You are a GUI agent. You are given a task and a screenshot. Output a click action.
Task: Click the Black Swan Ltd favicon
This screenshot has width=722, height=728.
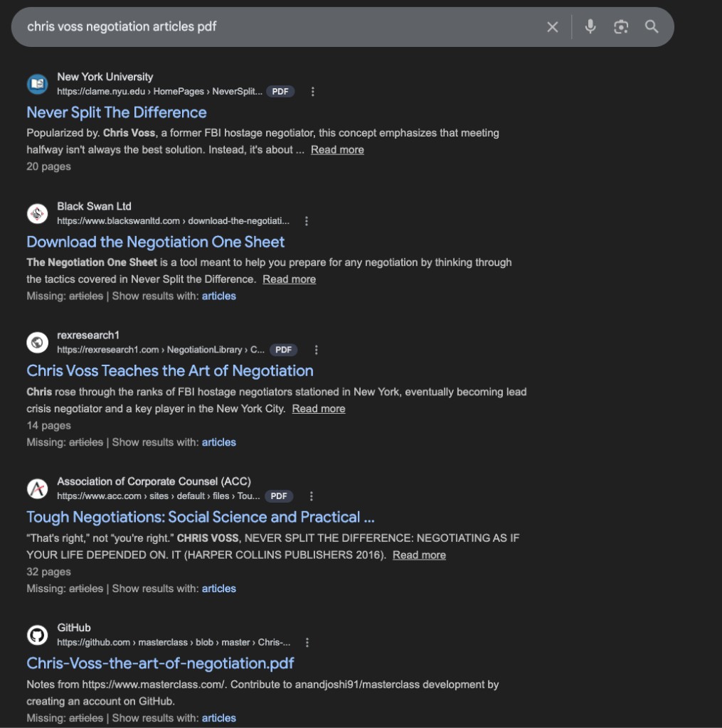(37, 214)
